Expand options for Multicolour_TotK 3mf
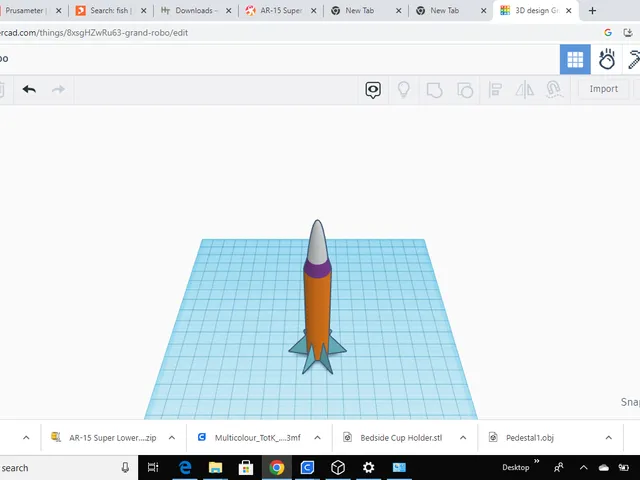This screenshot has width=640, height=480. coord(317,438)
